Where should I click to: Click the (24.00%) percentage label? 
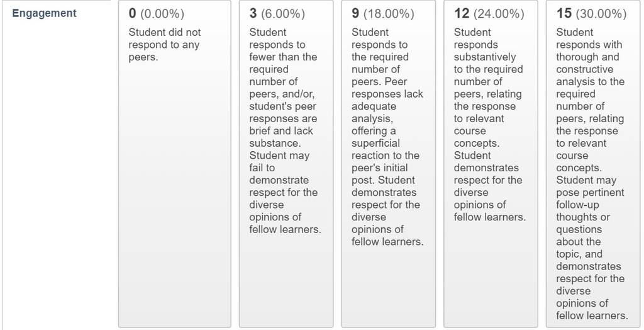point(499,14)
